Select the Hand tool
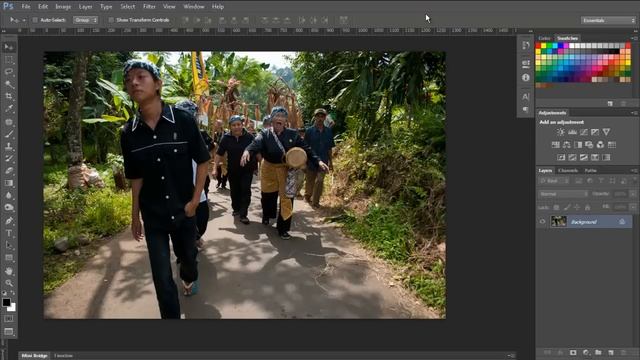The image size is (640, 360). click(9, 271)
